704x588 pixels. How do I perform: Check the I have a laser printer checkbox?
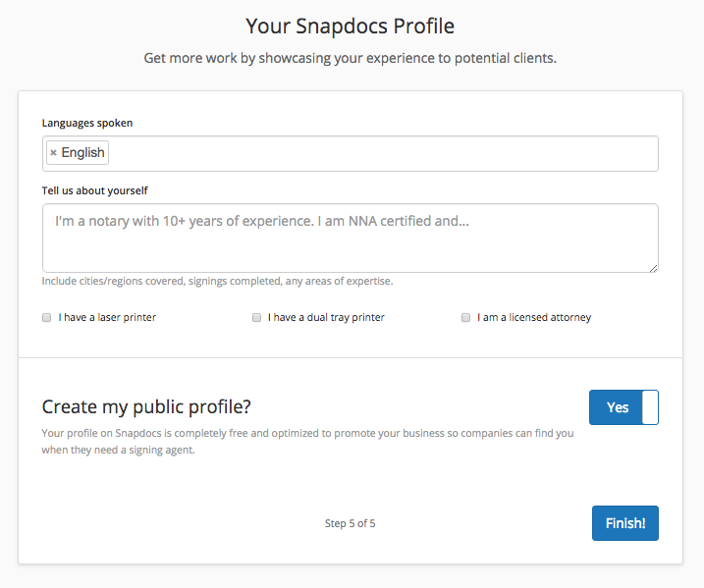(47, 318)
